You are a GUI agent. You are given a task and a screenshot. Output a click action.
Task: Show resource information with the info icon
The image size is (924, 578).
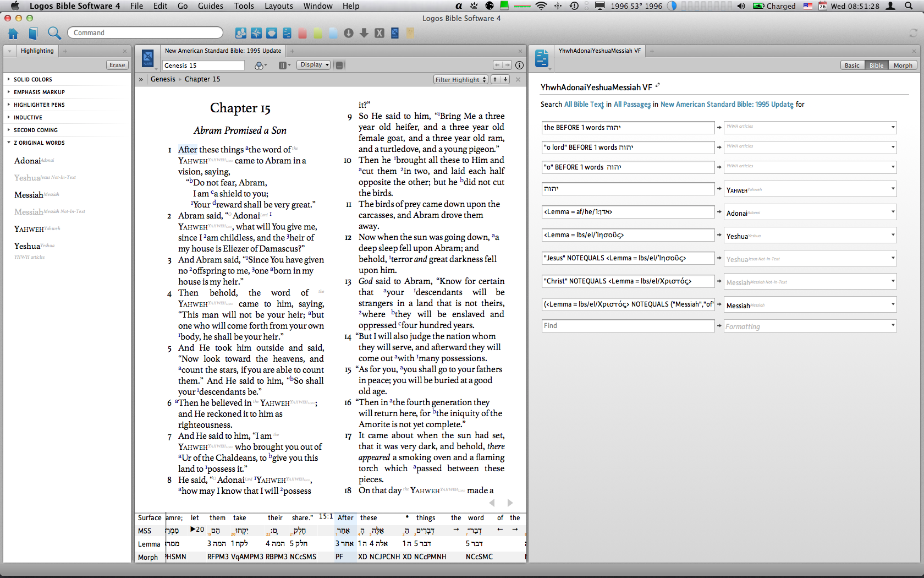519,66
